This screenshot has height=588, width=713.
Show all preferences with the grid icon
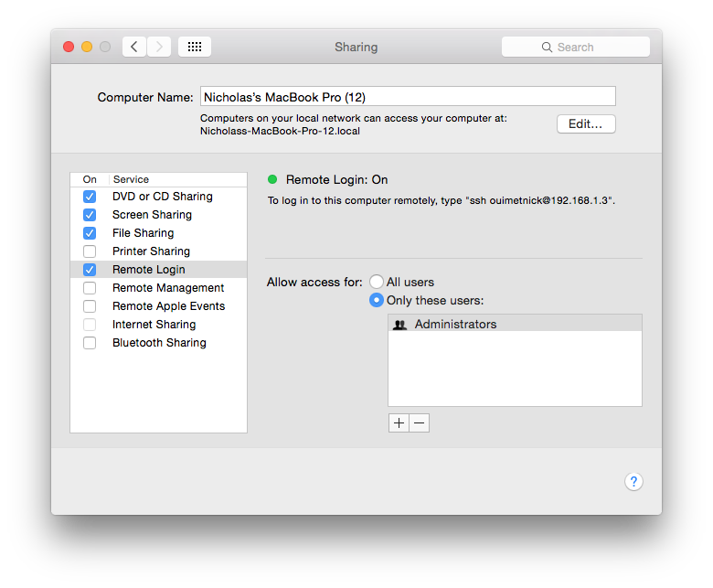195,47
